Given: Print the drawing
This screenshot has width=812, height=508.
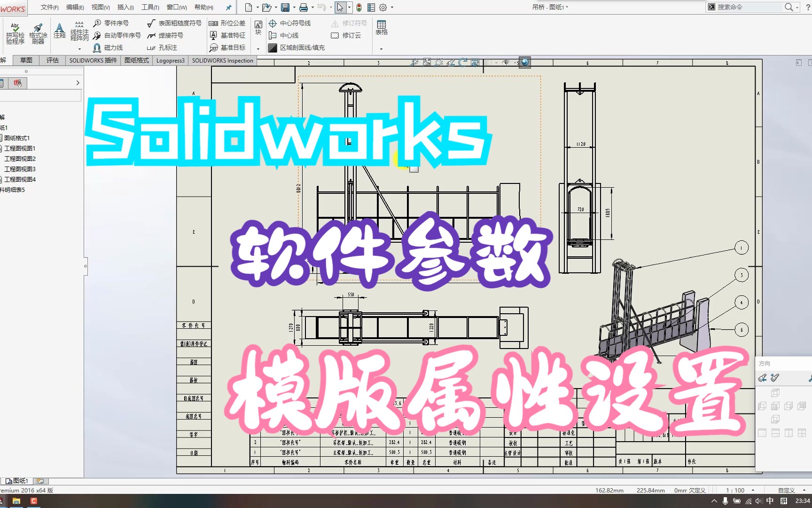Looking at the screenshot, I should 304,7.
